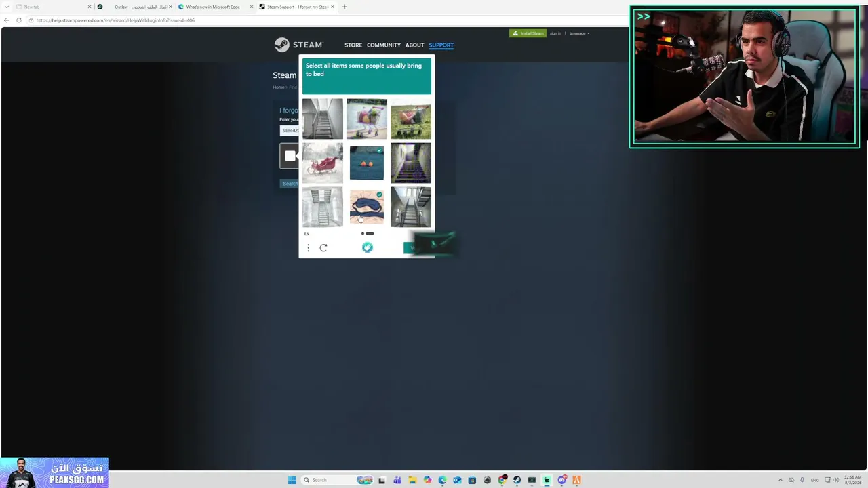The height and width of the screenshot is (488, 868).
Task: Change captcha language from EN
Action: (307, 234)
